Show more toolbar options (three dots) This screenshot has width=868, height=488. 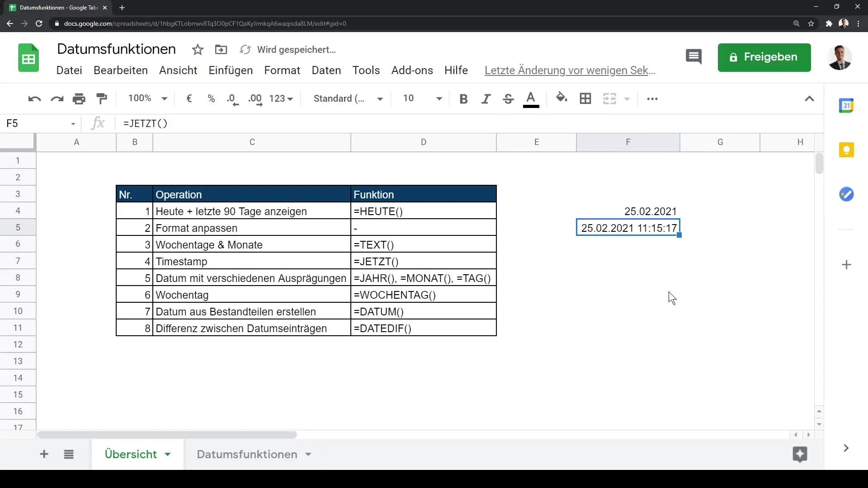coord(652,99)
